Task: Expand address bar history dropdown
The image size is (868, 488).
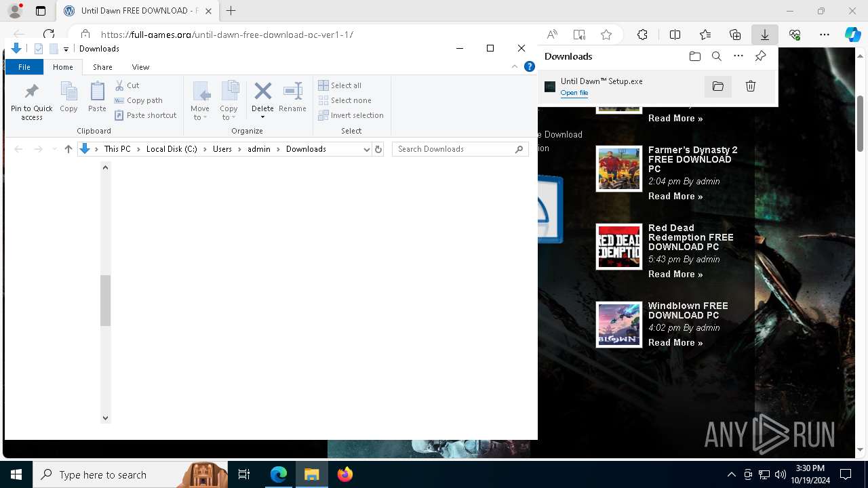Action: 367,149
